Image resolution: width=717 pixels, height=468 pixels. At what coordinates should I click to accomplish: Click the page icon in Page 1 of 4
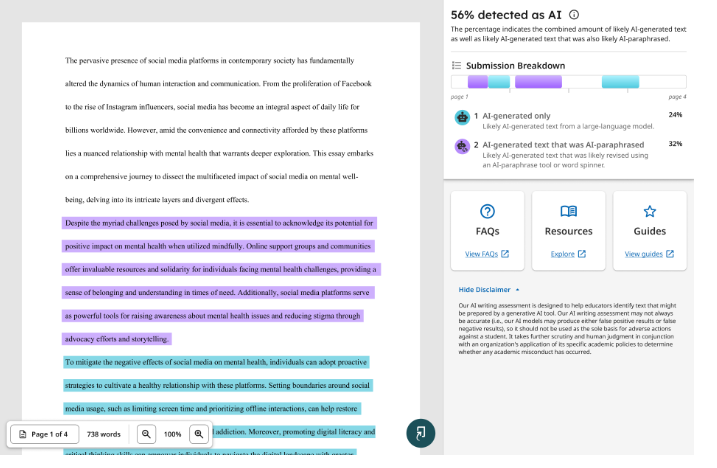(x=22, y=434)
